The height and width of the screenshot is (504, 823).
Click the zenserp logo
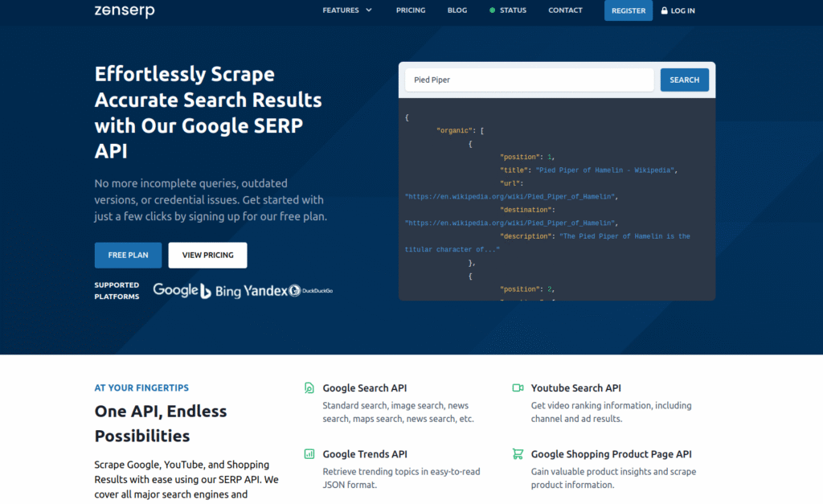pos(124,10)
